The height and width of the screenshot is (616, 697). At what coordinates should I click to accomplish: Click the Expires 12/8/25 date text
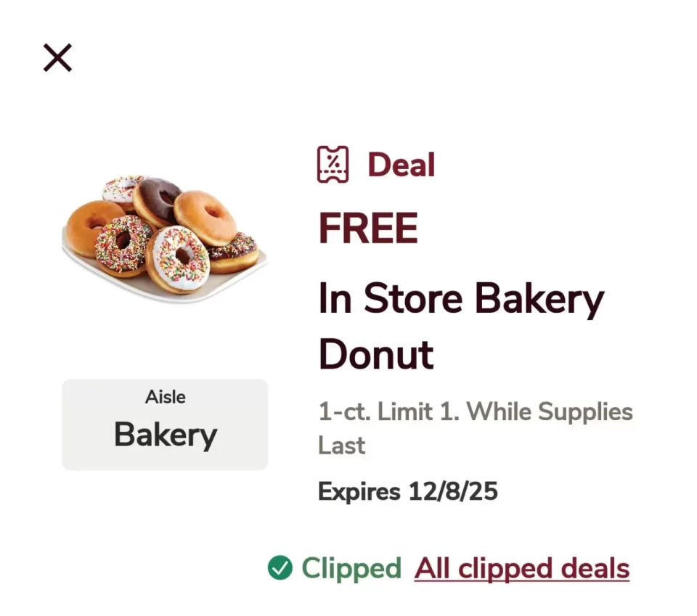[x=408, y=491]
